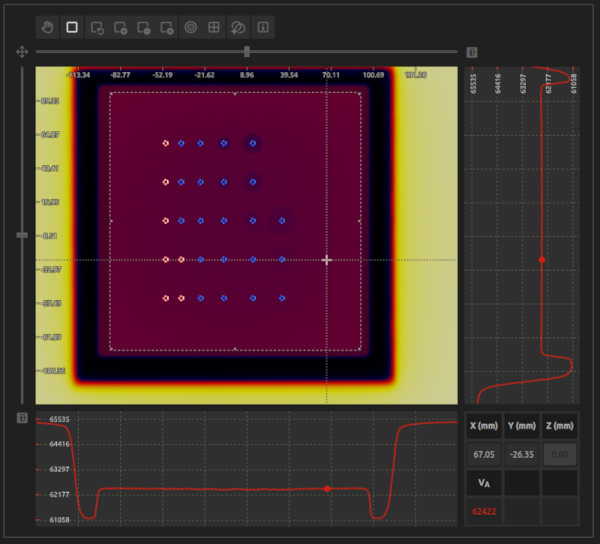Viewport: 600px width, 544px height.
Task: Click the concentric circles target icon
Action: point(191,27)
